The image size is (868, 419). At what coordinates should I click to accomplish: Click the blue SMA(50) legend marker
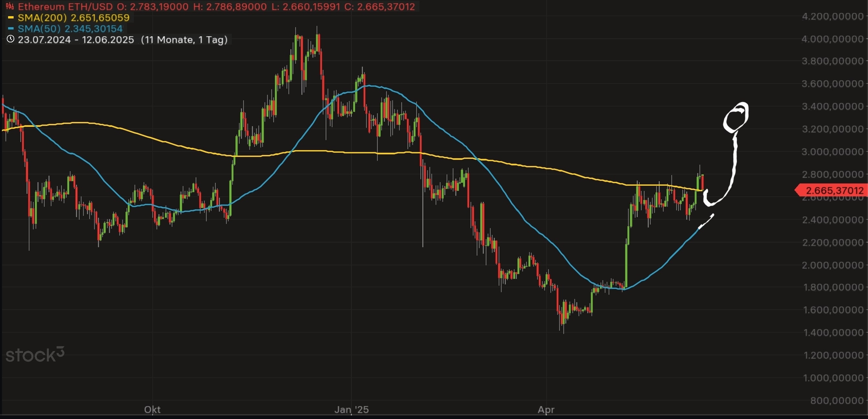coord(11,28)
